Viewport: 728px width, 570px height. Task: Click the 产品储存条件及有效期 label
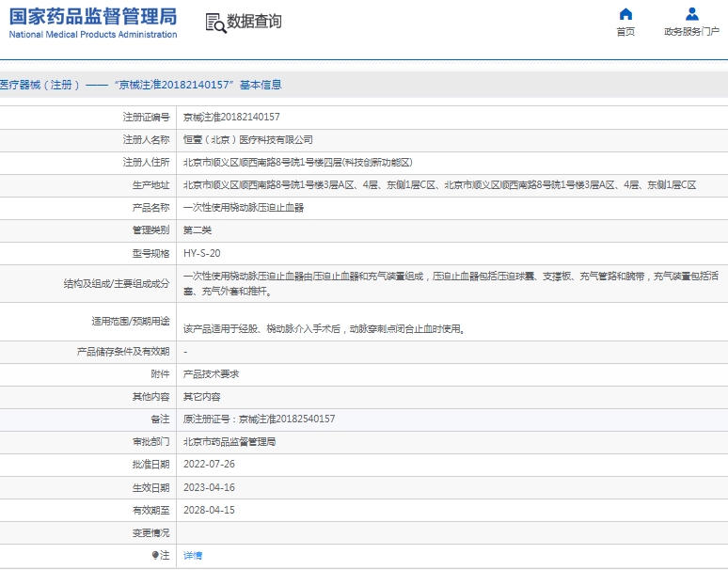[123, 352]
